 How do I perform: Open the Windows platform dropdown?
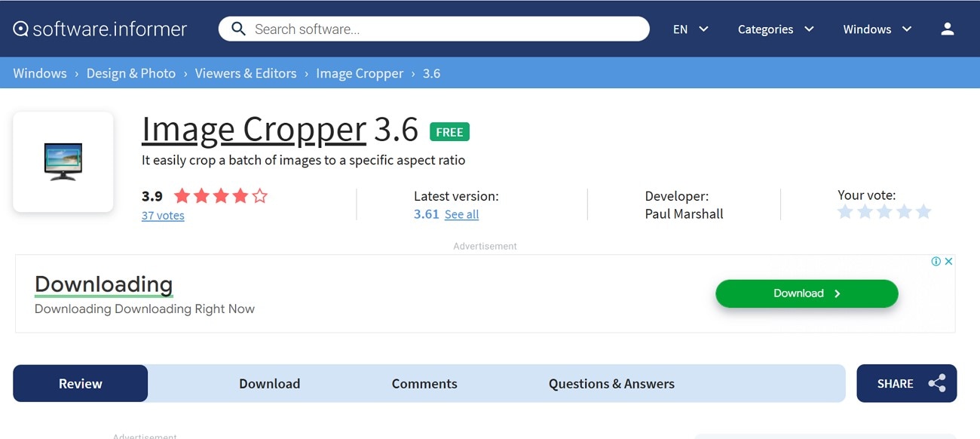(x=877, y=29)
